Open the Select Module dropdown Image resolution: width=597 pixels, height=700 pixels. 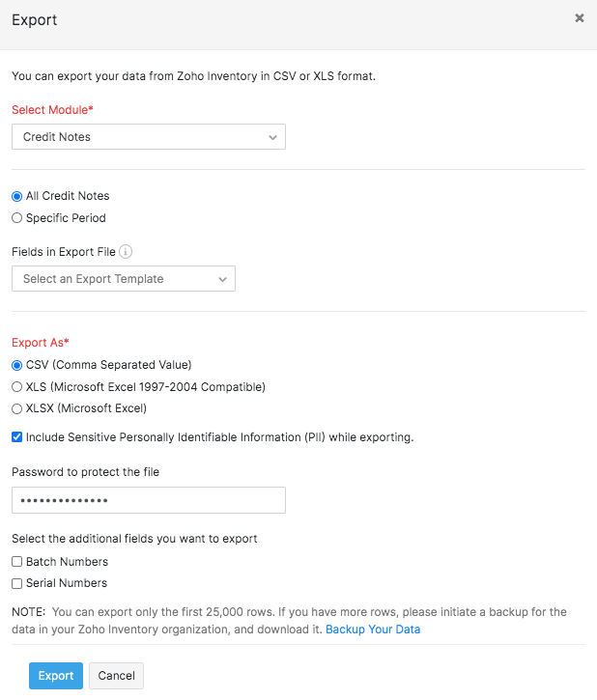148,137
